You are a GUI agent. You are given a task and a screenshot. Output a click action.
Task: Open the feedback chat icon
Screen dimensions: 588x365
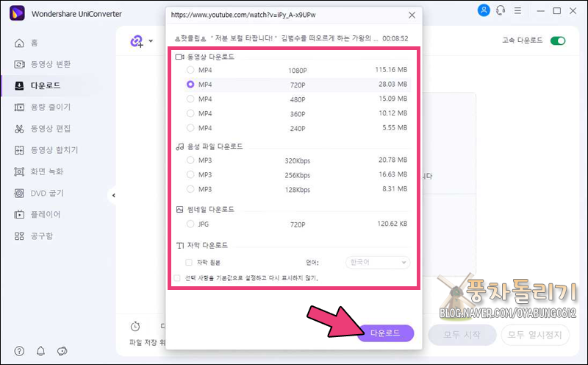62,351
